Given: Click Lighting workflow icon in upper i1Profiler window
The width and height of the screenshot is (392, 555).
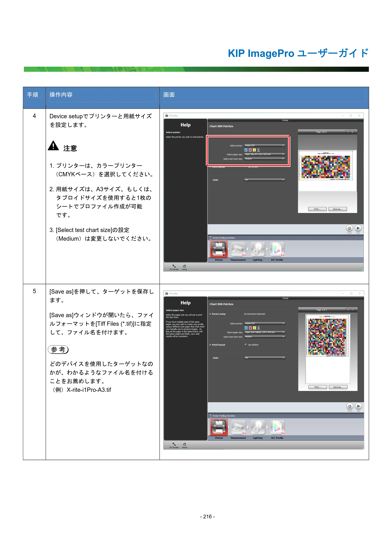Looking at the screenshot, I should tap(258, 249).
